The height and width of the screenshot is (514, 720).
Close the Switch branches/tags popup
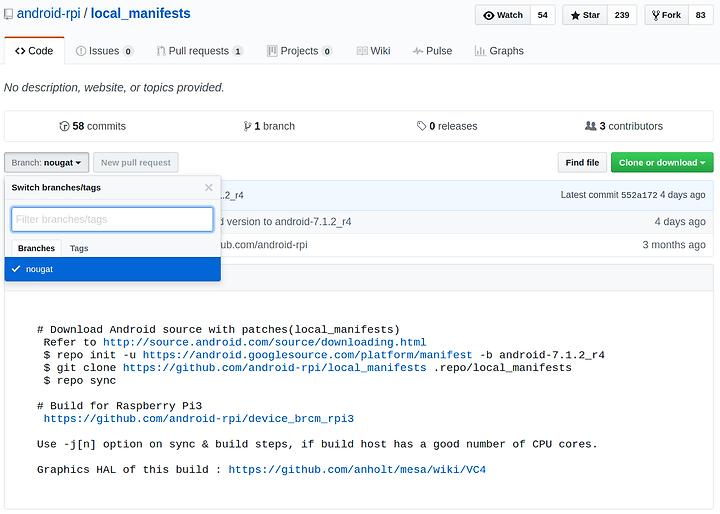pos(209,187)
